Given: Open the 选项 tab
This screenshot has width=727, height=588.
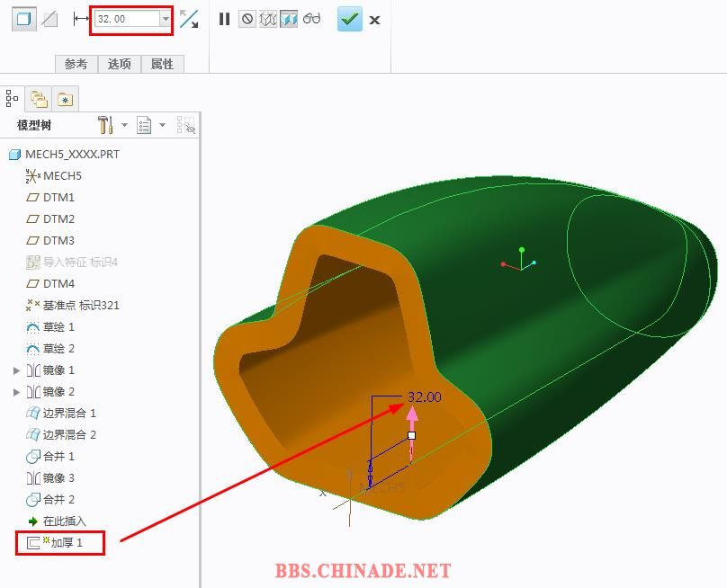Looking at the screenshot, I should click(120, 64).
